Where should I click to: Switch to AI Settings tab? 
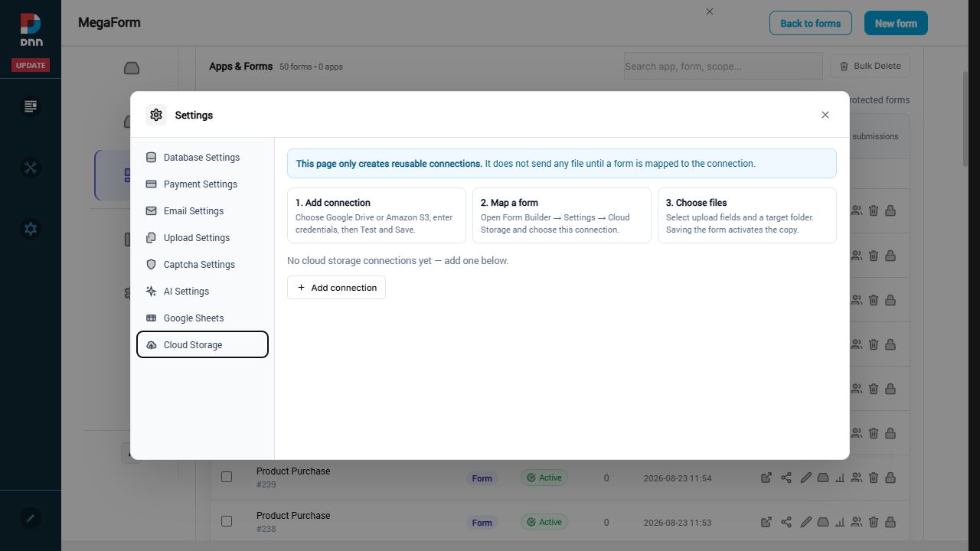pyautogui.click(x=202, y=292)
